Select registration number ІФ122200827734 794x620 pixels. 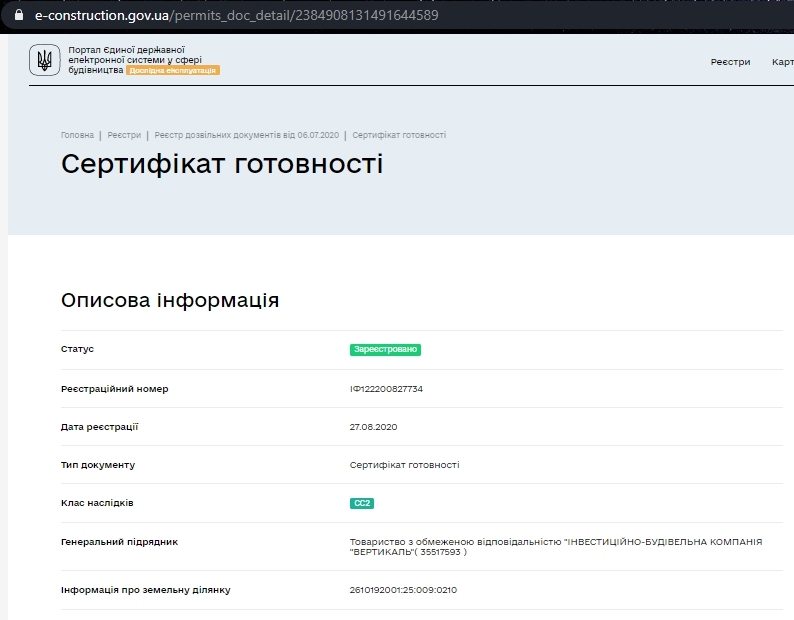[386, 389]
